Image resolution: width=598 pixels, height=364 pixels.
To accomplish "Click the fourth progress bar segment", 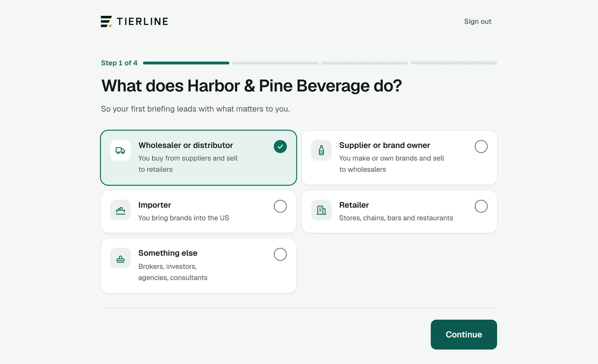I will [454, 63].
